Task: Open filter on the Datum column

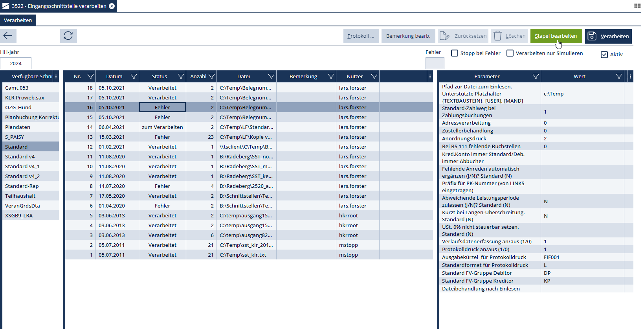Action: [x=134, y=77]
